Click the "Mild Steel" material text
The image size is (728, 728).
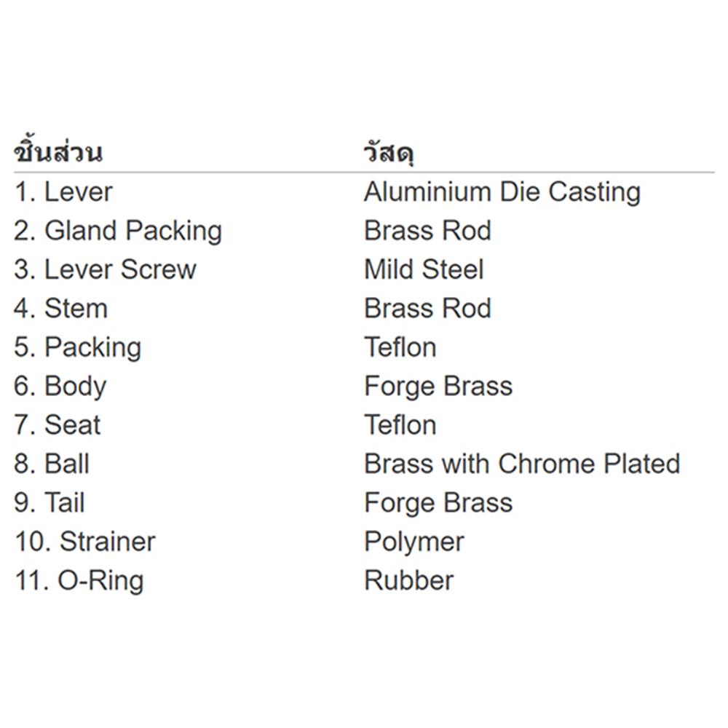pos(424,269)
